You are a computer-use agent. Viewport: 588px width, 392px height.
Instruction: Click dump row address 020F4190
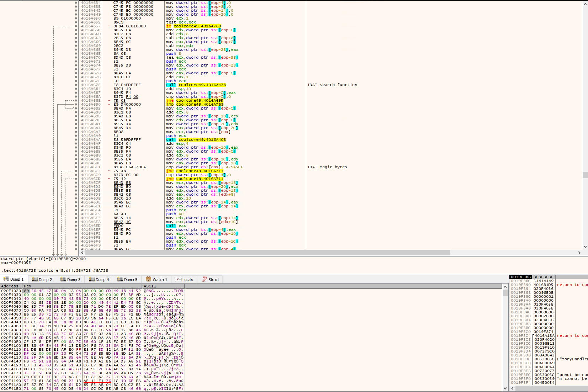tap(11, 381)
